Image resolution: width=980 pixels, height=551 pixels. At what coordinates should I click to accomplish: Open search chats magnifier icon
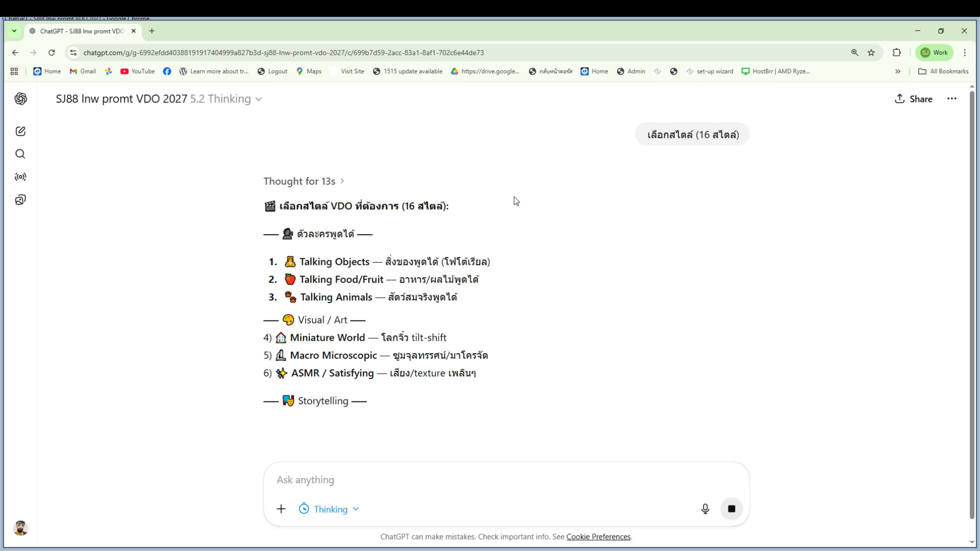[20, 154]
